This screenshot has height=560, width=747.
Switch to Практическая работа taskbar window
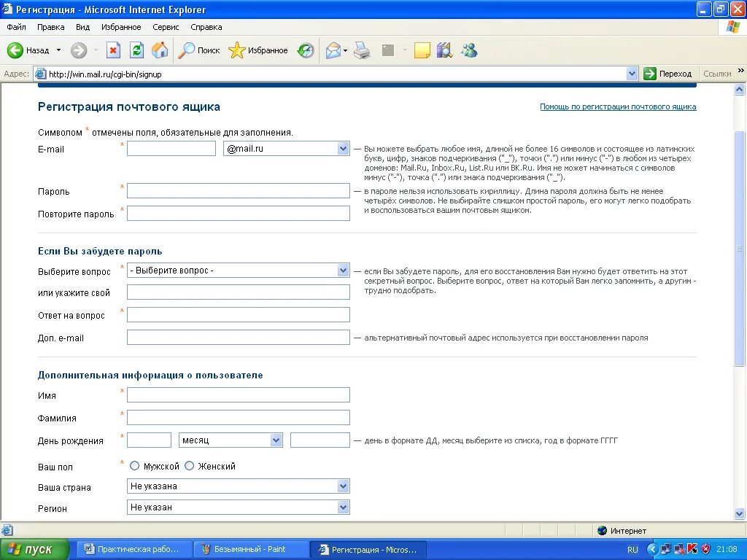coord(134,550)
